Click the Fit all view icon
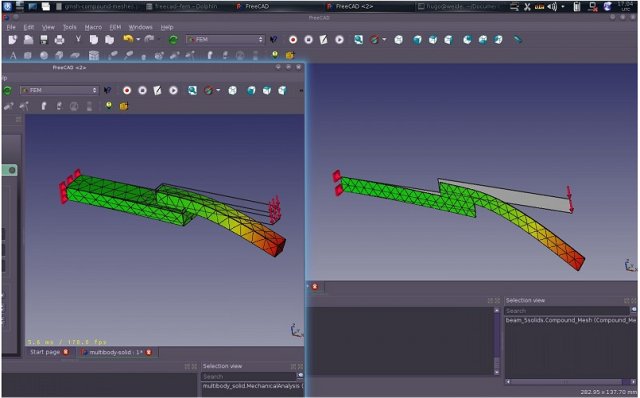Viewport: 640px width, 398px height. (x=358, y=40)
